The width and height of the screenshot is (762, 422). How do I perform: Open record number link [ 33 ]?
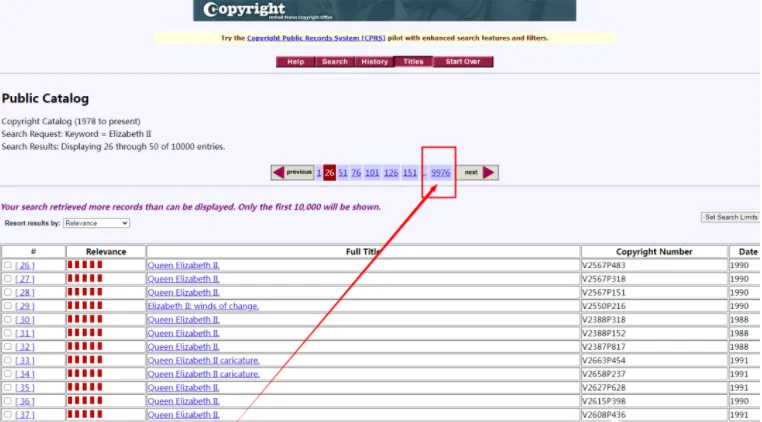pyautogui.click(x=25, y=361)
